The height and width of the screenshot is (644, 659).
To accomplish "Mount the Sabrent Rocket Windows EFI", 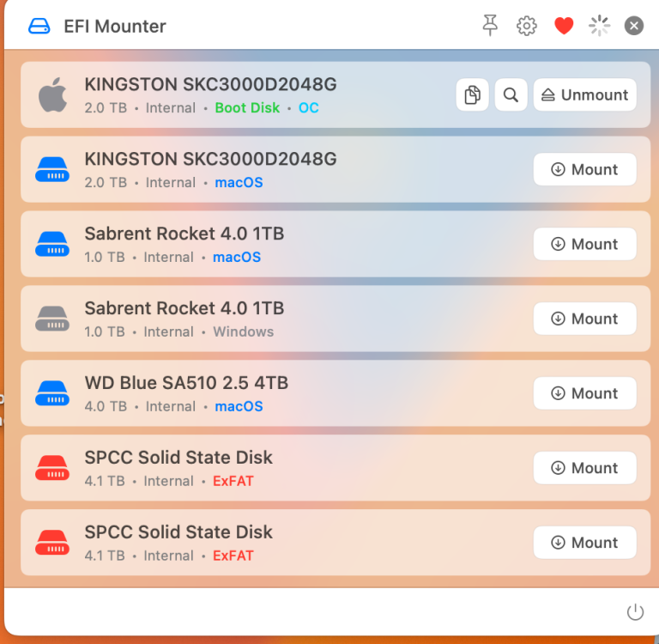I will [x=584, y=319].
